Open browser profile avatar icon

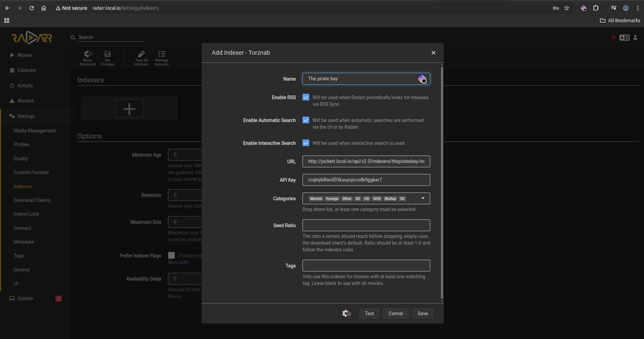pyautogui.click(x=626, y=8)
